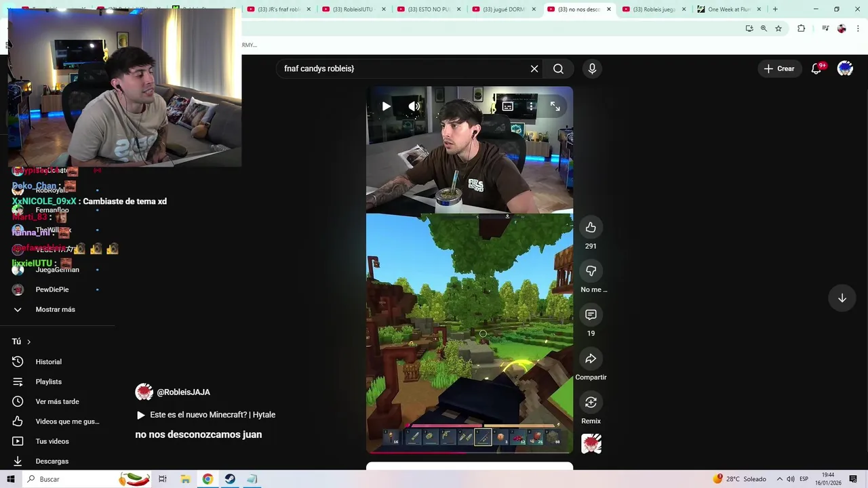This screenshot has height=488, width=868.
Task: Open the ESP input language switcher
Action: pyautogui.click(x=804, y=479)
